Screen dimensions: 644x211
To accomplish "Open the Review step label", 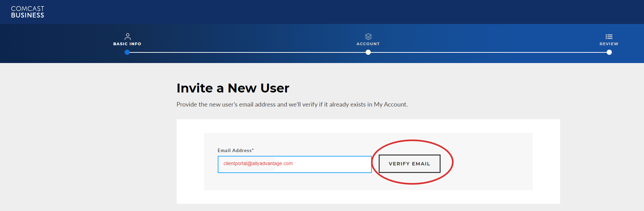I will [609, 44].
